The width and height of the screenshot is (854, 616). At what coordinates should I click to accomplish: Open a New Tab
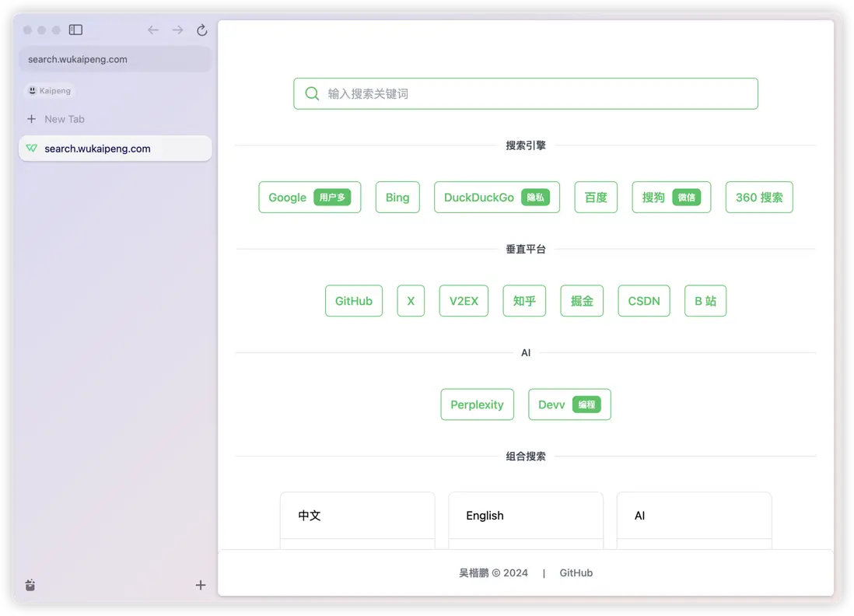(x=65, y=119)
